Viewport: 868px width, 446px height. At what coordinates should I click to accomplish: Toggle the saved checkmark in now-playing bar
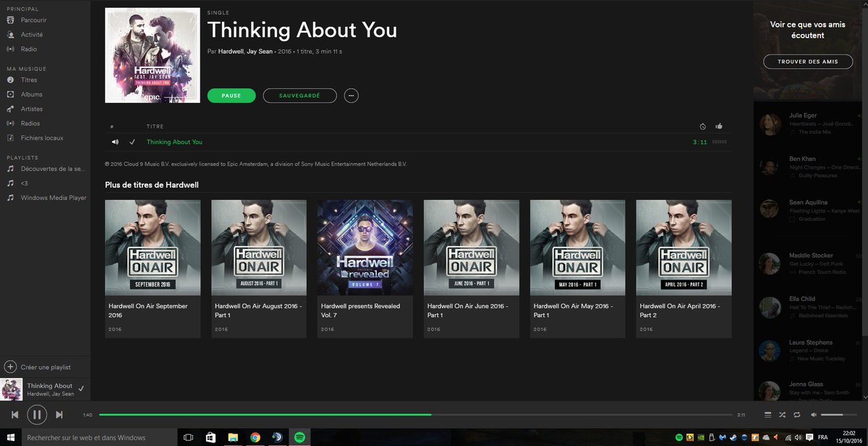click(81, 389)
